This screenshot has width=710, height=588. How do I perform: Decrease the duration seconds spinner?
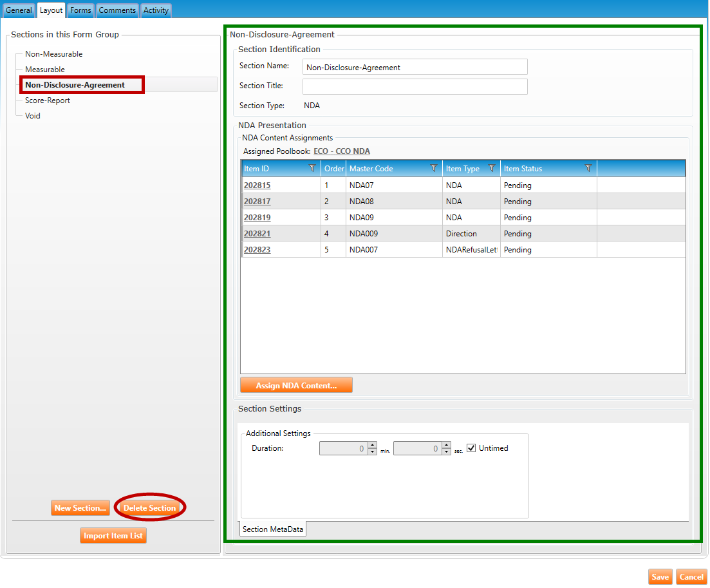(447, 452)
